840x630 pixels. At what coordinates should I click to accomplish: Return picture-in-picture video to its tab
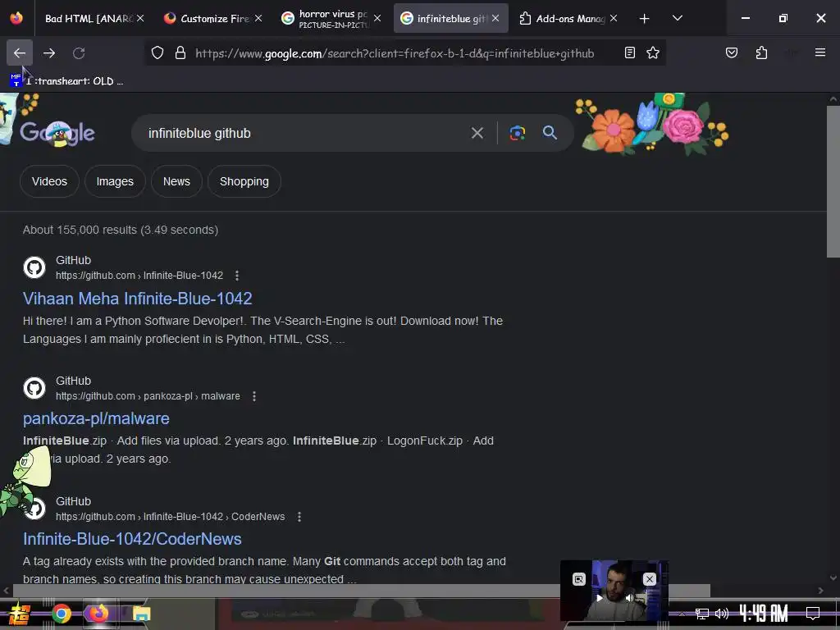579,578
